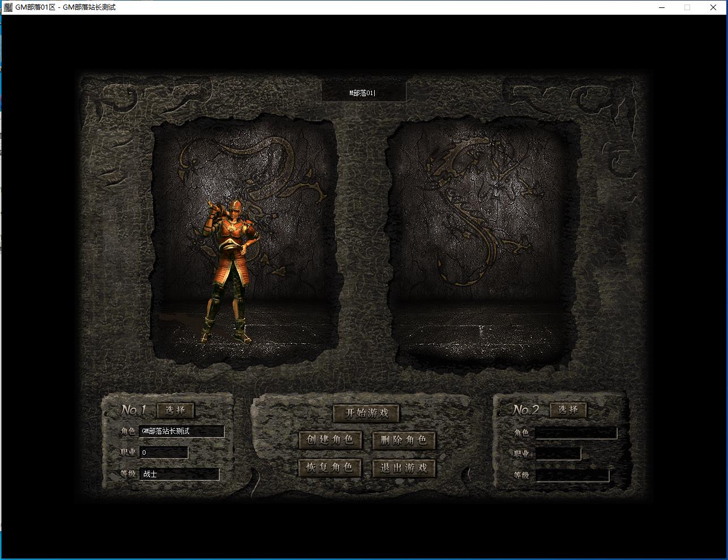Click the No.1 职业 field showing 0

pos(164,452)
